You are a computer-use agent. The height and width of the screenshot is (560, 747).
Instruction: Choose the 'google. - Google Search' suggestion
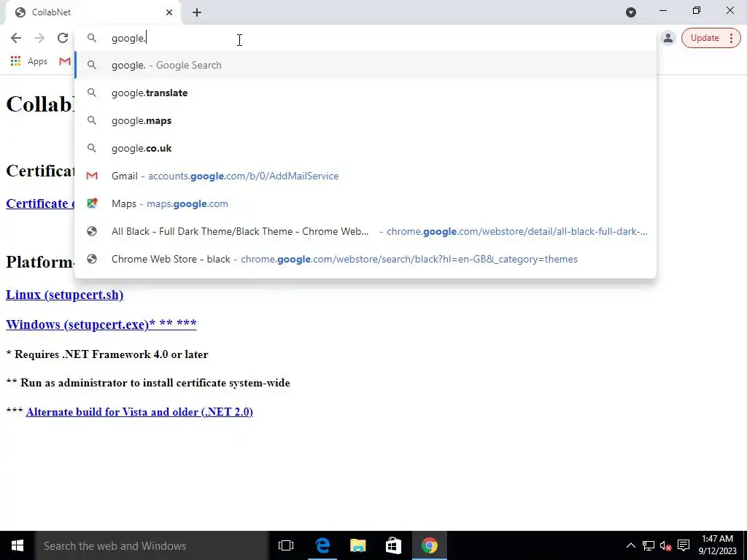click(365, 65)
